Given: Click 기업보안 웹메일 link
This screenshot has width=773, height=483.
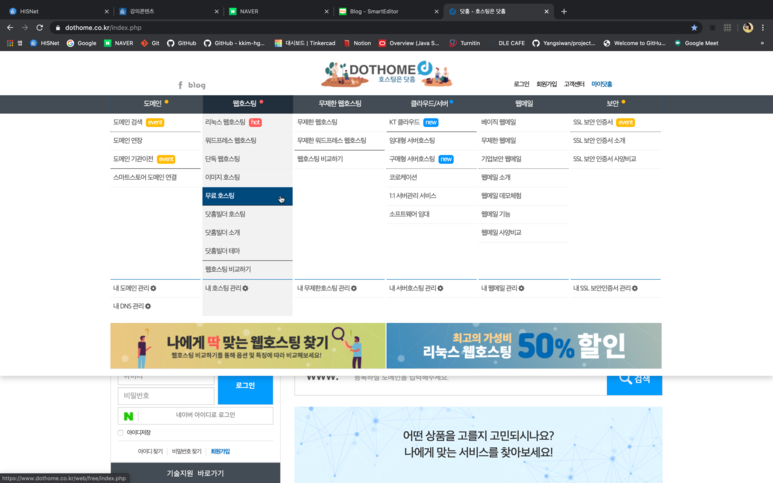Looking at the screenshot, I should pyautogui.click(x=501, y=159).
